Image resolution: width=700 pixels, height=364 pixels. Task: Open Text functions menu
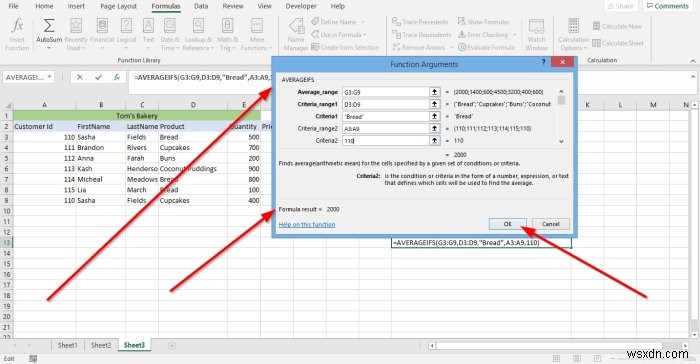(148, 34)
